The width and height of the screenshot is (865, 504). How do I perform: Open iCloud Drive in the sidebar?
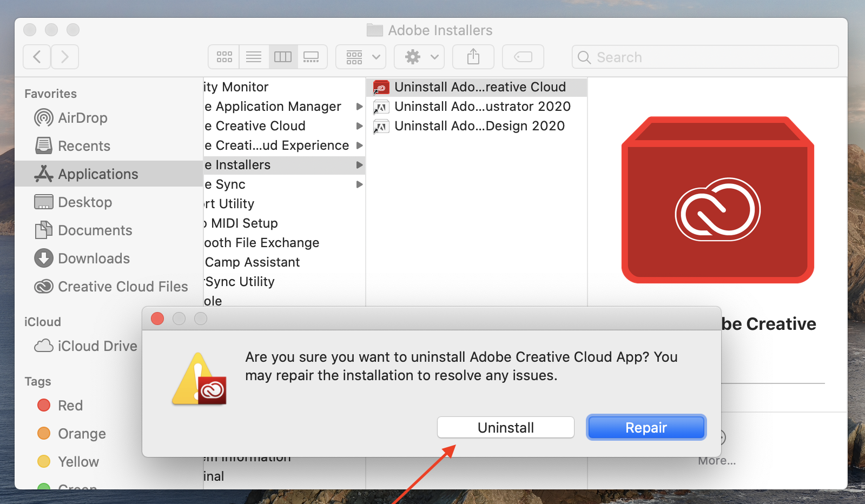tap(85, 346)
